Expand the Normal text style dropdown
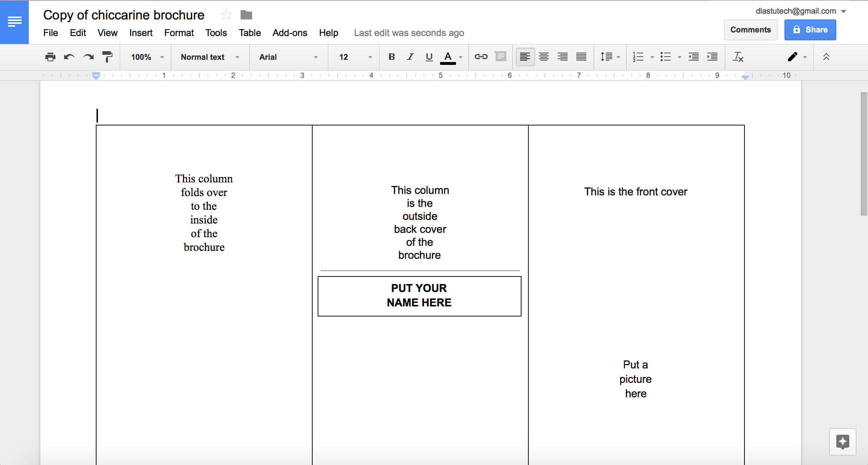 click(x=239, y=57)
